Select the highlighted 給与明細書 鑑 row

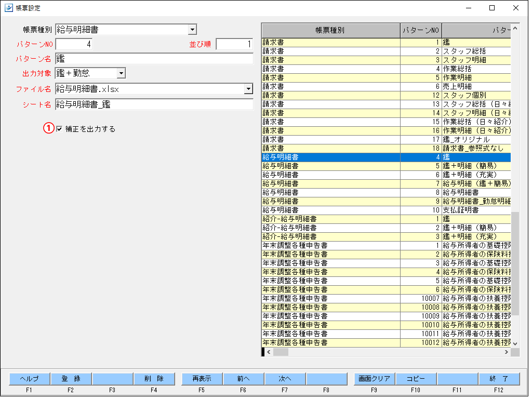[364, 157]
